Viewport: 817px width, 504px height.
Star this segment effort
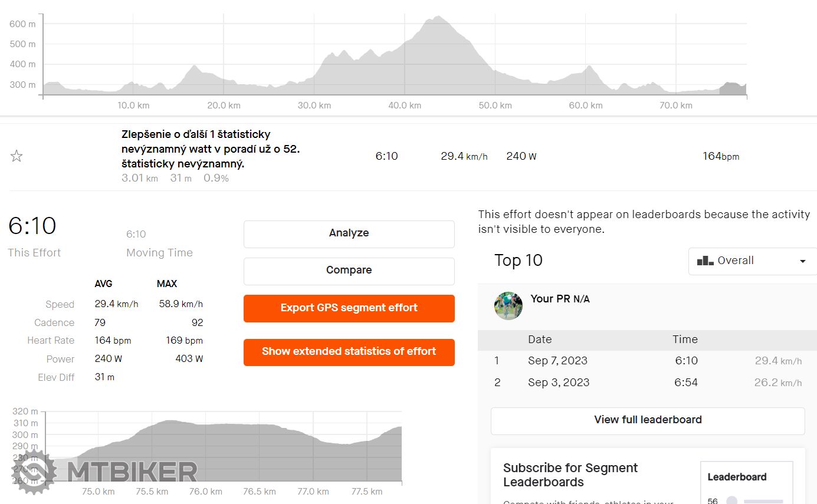click(x=17, y=156)
